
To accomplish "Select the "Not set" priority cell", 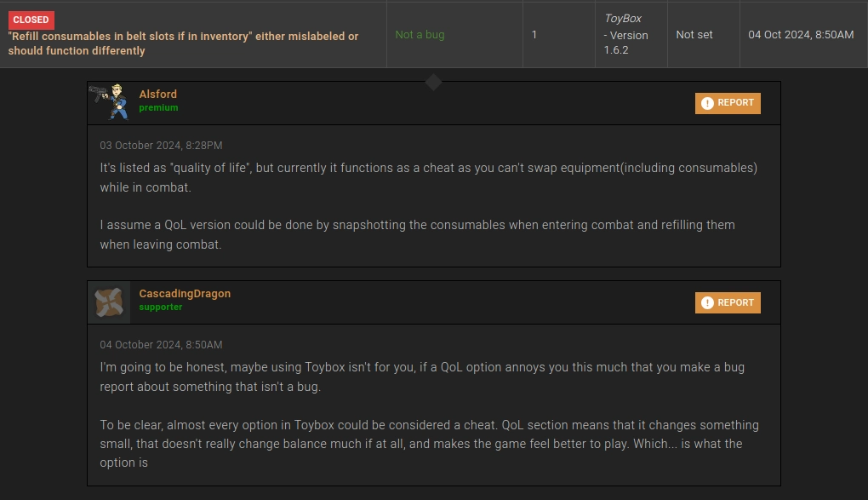I will tap(704, 34).
